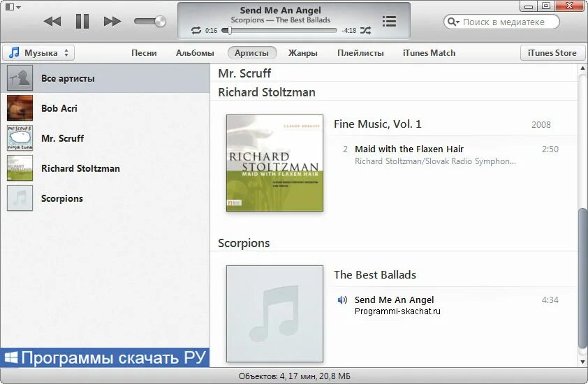Click the elapsed time 0:16
The width and height of the screenshot is (588, 384).
click(211, 31)
